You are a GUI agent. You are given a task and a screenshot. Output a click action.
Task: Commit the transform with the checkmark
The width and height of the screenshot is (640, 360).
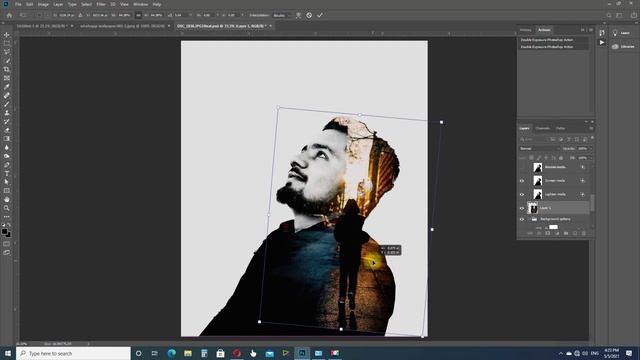pos(320,15)
